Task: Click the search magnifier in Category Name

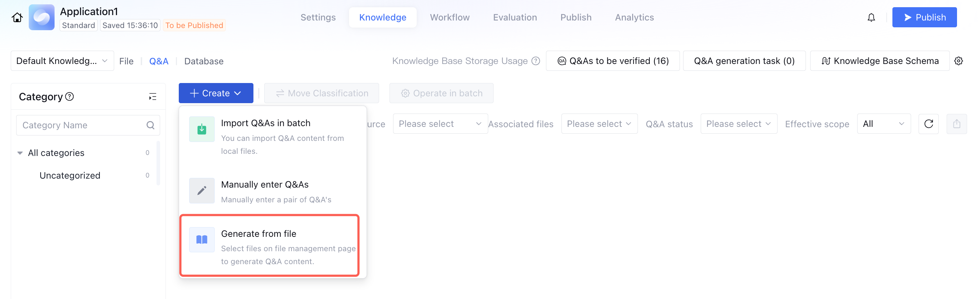Action: 150,125
